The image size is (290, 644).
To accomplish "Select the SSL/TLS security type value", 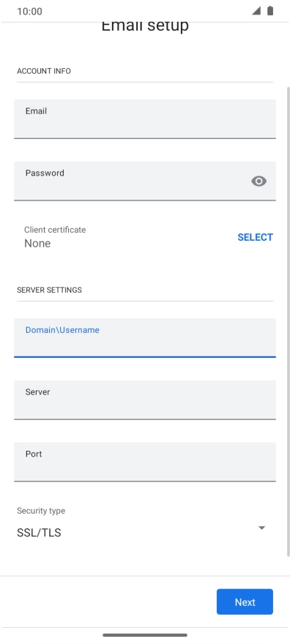I will pos(39,533).
